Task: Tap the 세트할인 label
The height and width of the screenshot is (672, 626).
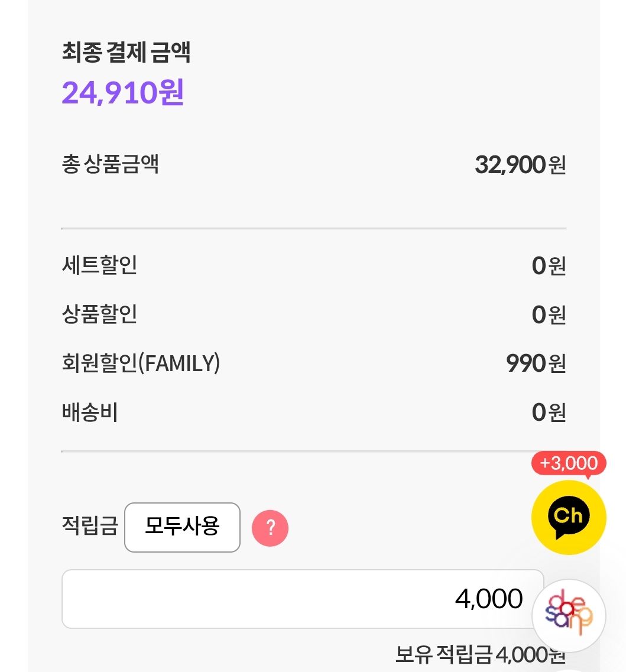Action: [99, 265]
